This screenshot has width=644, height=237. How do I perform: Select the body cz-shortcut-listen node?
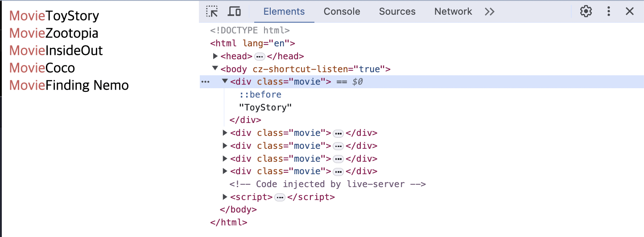(305, 69)
